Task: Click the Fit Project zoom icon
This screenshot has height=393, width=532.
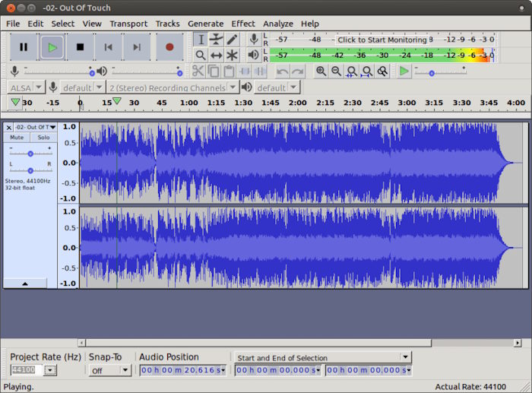Action: 367,71
